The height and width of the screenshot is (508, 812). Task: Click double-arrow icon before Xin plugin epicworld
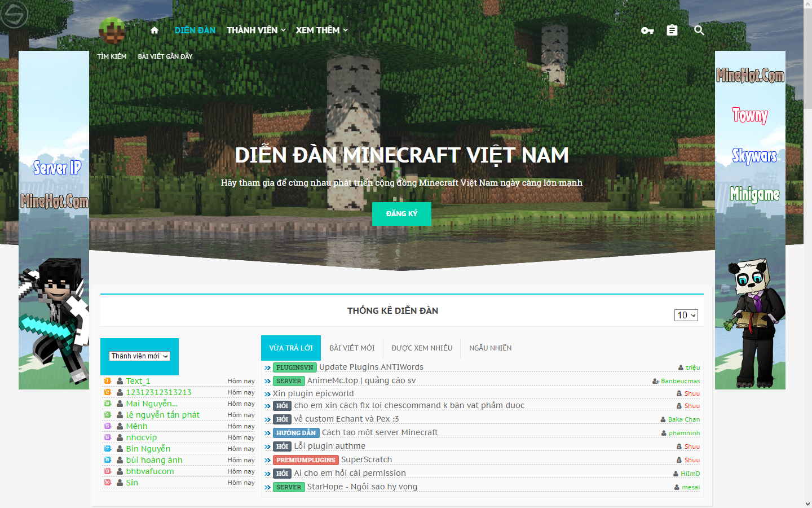(x=268, y=394)
